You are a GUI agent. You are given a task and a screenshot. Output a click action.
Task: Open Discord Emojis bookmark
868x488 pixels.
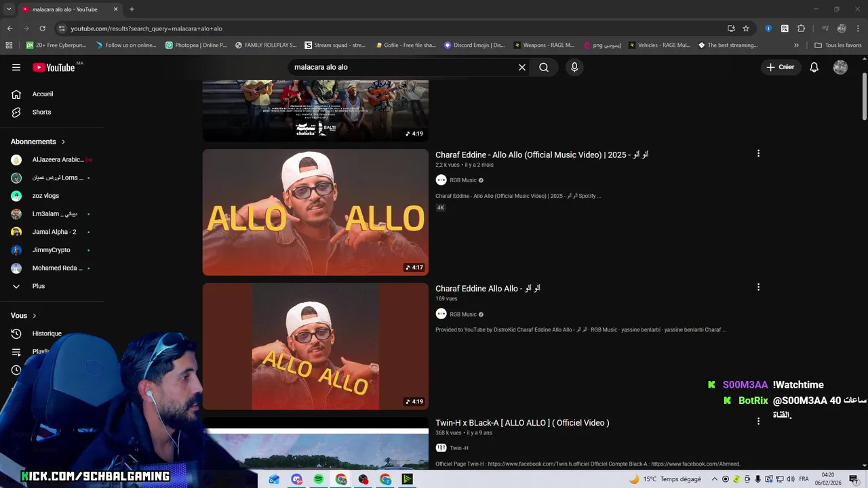475,45
